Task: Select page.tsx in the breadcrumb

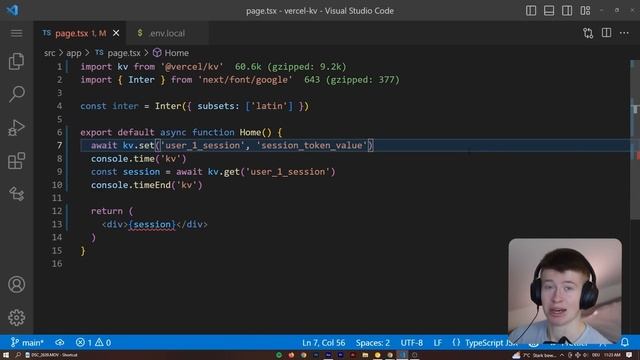Action: point(124,53)
